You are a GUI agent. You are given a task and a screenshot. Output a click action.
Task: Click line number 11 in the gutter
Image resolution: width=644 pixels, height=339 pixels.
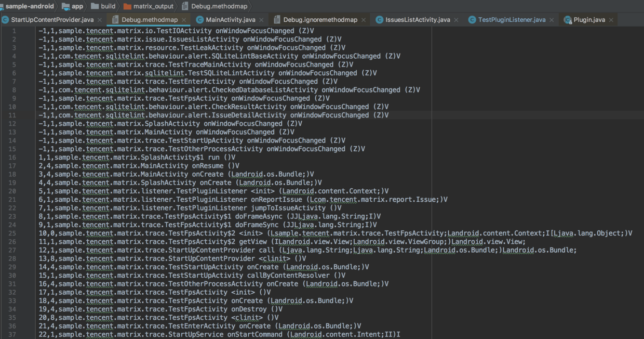point(12,115)
